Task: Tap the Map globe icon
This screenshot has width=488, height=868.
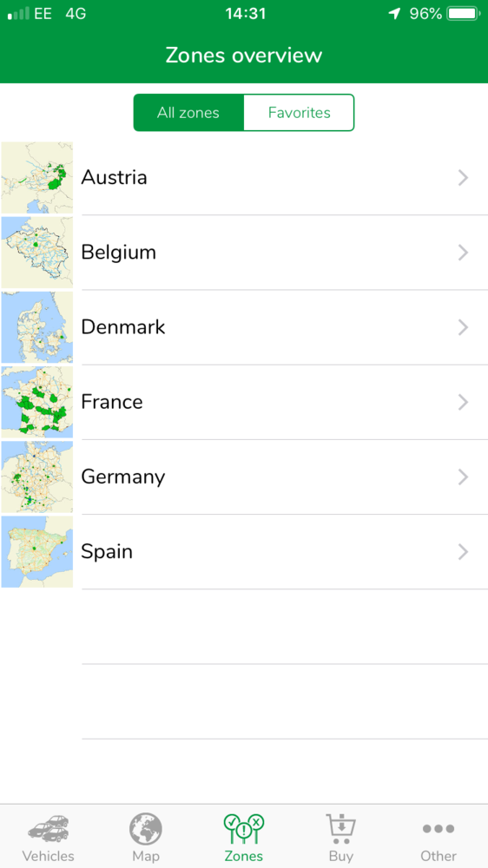Action: coord(146,829)
